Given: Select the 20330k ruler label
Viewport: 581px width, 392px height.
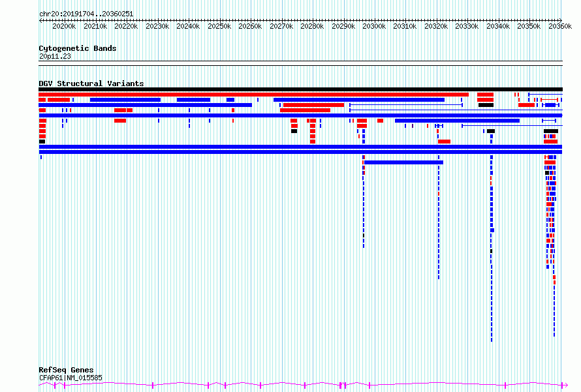Looking at the screenshot, I should coord(467,26).
